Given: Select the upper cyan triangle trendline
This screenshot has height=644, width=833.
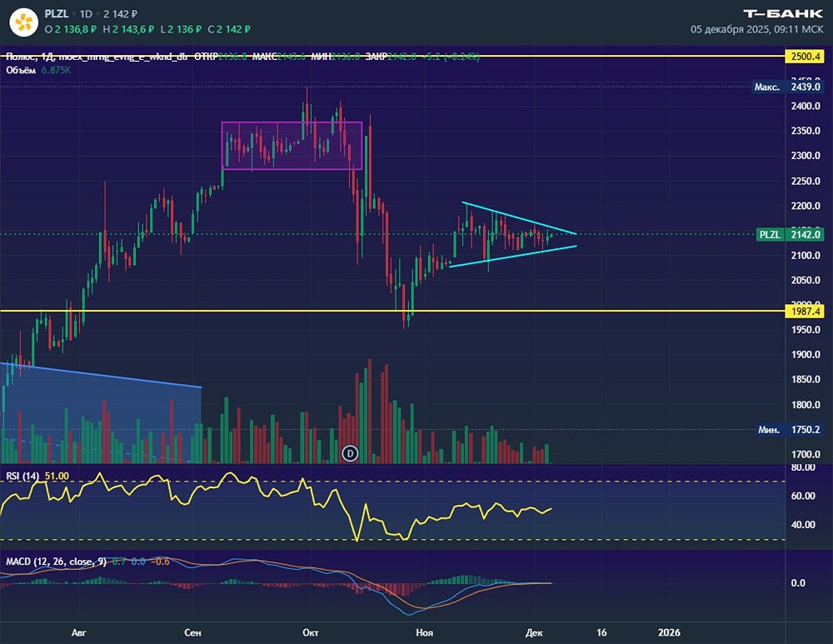Looking at the screenshot, I should (x=519, y=217).
